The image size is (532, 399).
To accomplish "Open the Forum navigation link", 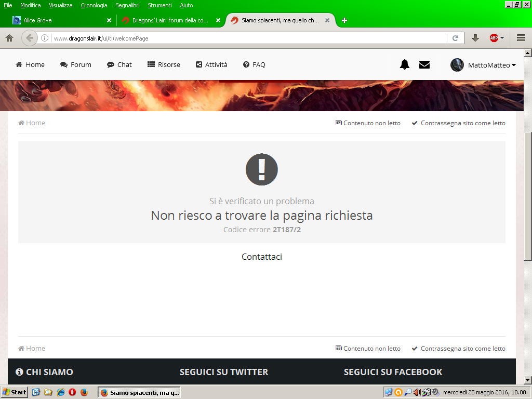I will [x=76, y=65].
